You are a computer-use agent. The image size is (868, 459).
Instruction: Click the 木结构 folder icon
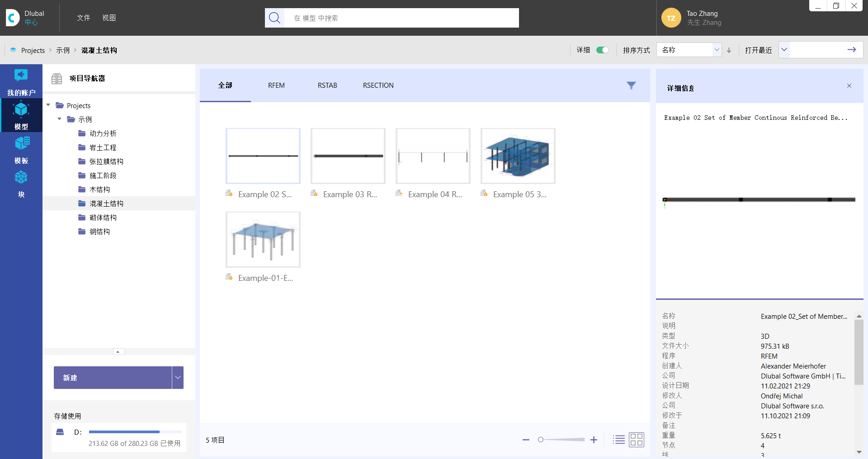point(82,189)
